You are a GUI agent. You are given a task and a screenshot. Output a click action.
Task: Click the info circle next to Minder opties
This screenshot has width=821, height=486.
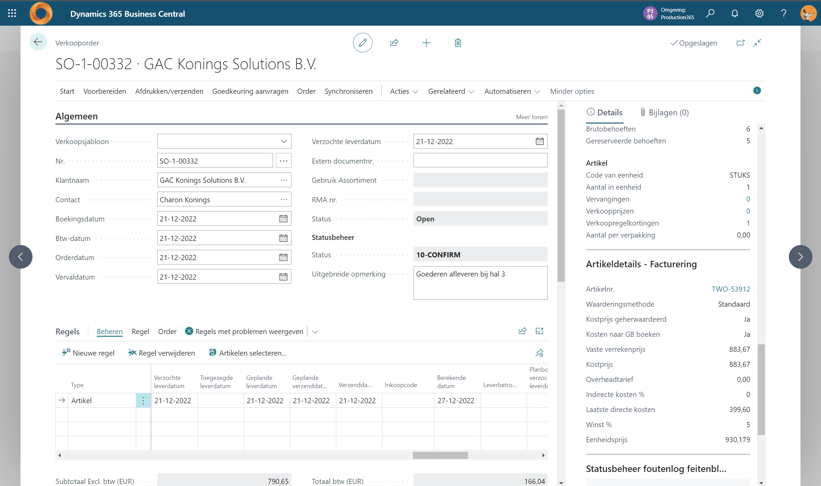click(757, 91)
